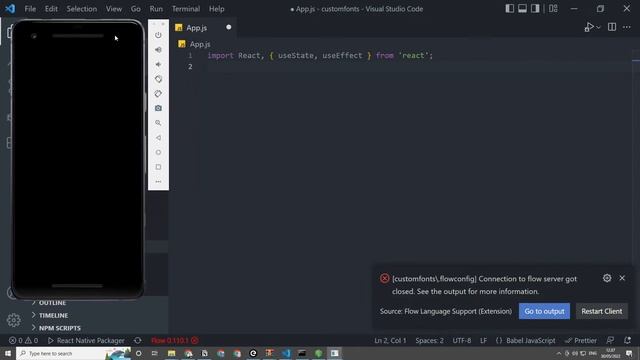This screenshot has width=640, height=360.
Task: Open editor More Actions ellipsis
Action: (627, 27)
